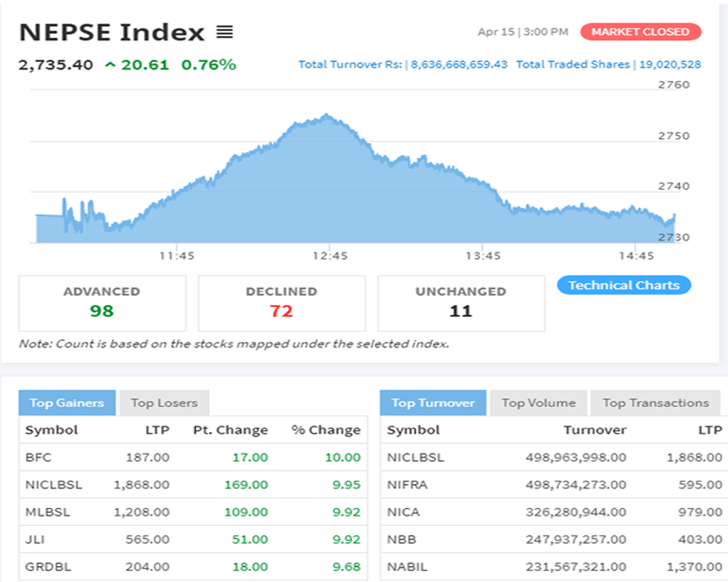Click the Total Turnover Rs value
Screen dimensions: 728x582
point(459,65)
